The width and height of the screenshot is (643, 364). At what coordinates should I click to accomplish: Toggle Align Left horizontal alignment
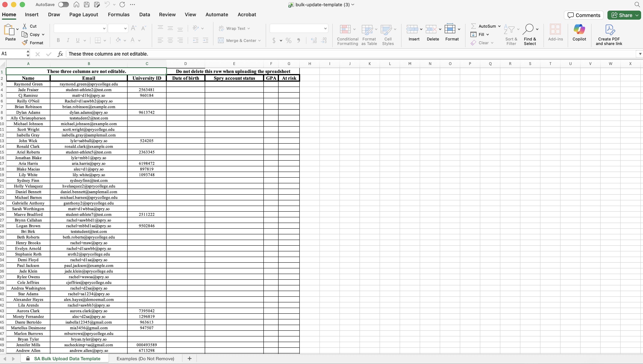(x=160, y=40)
